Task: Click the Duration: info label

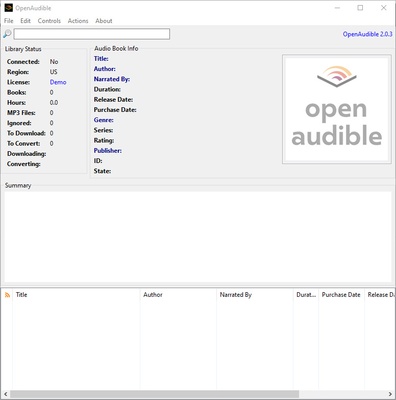Action: pyautogui.click(x=107, y=89)
